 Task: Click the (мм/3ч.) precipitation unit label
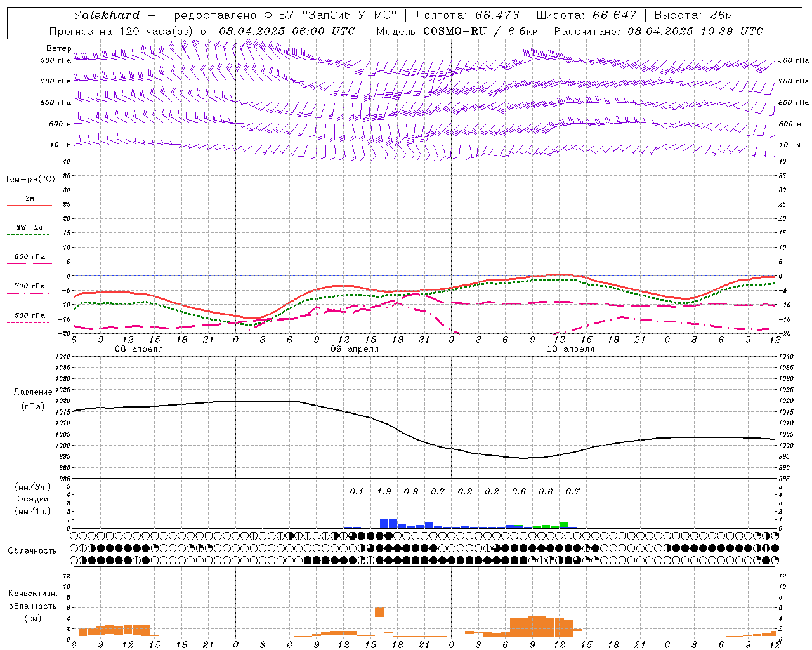33,487
